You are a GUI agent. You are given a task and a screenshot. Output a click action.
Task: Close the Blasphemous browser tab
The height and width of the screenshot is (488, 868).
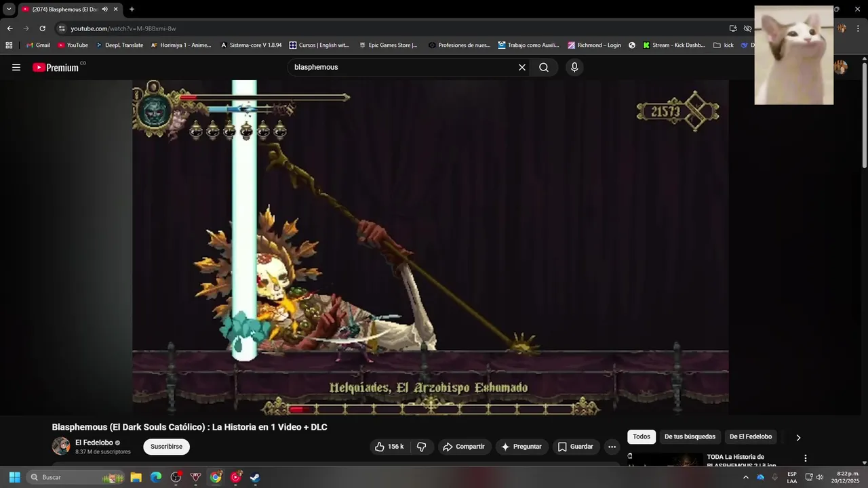[x=116, y=9]
